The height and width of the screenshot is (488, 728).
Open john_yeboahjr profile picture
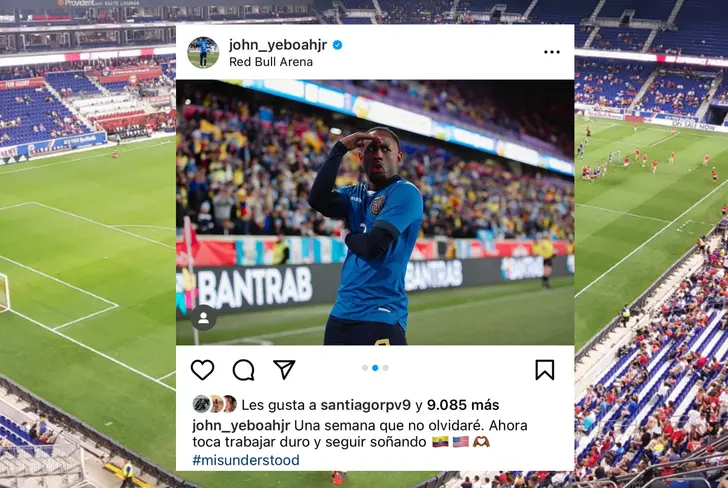click(x=203, y=52)
